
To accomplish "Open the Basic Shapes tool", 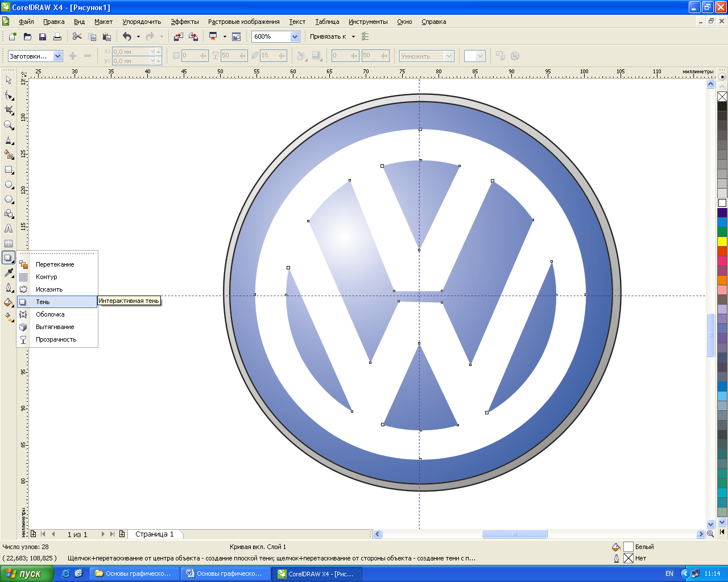I will click(9, 214).
